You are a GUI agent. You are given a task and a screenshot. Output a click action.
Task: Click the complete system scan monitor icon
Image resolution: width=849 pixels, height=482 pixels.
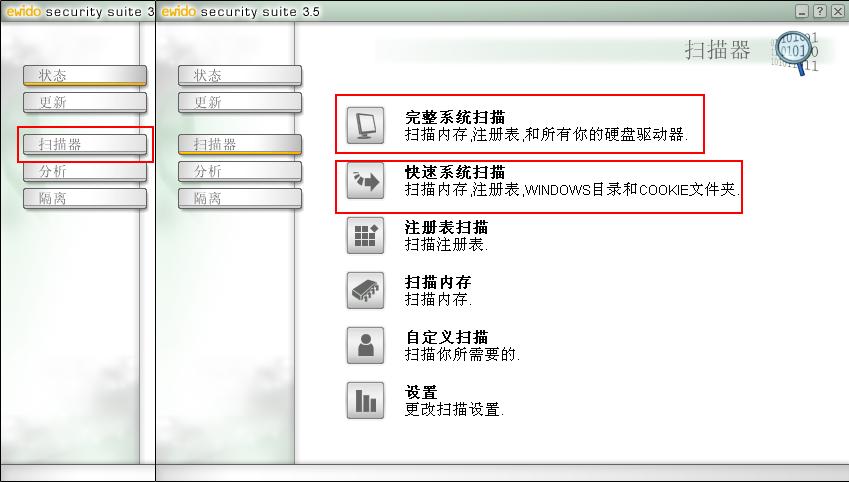(x=365, y=125)
